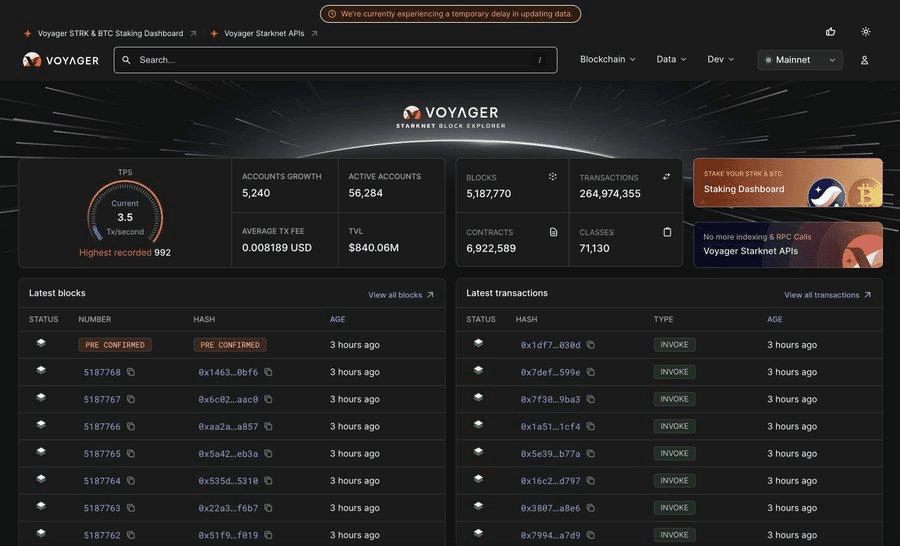Click View all transactions link
Viewport: 900px width, 546px height.
click(x=827, y=295)
